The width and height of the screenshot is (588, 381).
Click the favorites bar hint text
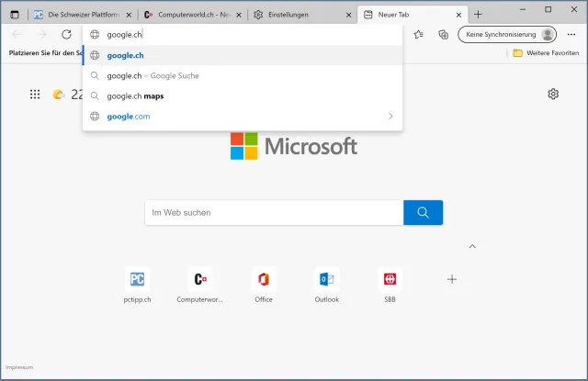coord(46,53)
